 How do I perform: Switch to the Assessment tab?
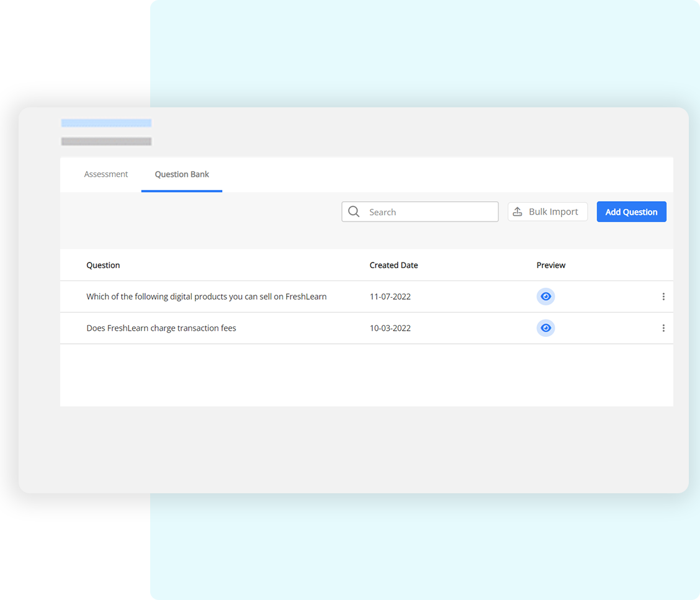click(x=106, y=174)
